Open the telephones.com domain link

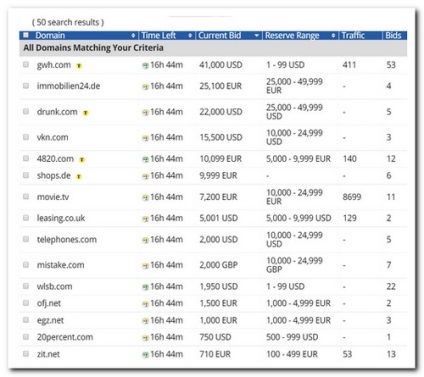point(67,239)
